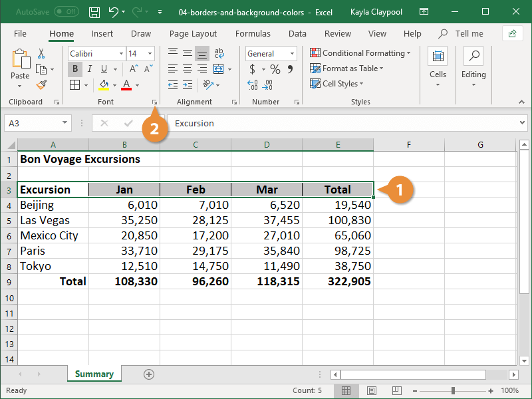Adjust the zoom slider in the status bar
This screenshot has width=532, height=399.
[x=455, y=391]
